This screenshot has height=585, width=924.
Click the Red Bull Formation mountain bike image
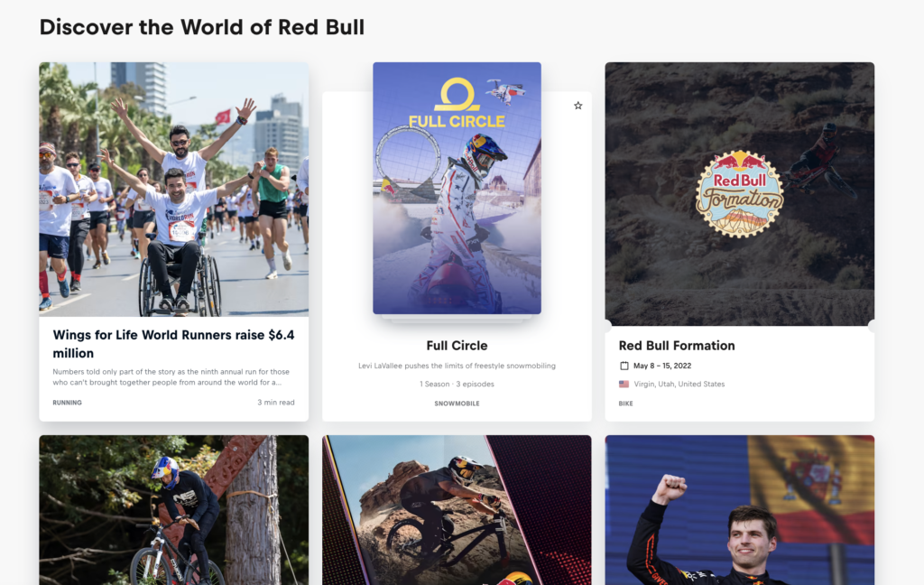tap(740, 194)
